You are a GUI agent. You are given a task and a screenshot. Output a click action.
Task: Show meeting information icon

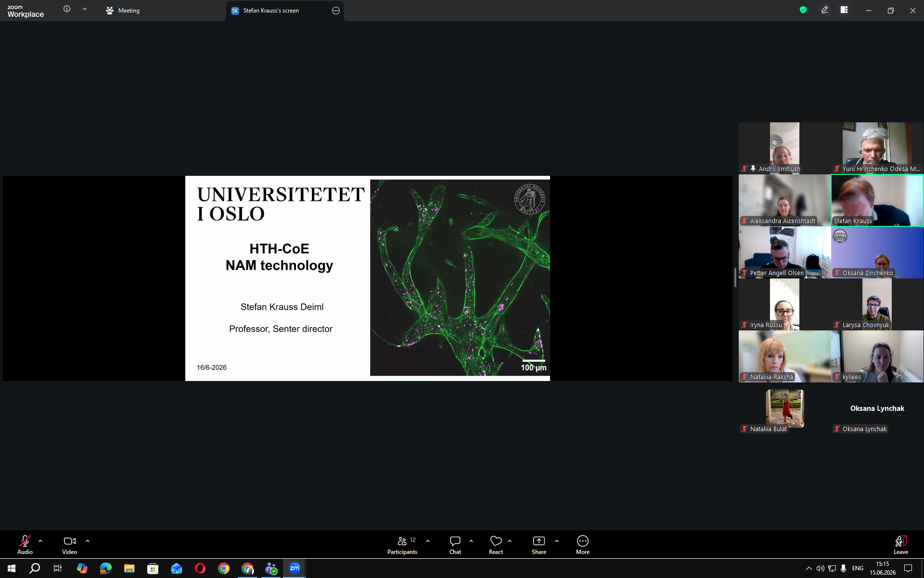(x=67, y=9)
